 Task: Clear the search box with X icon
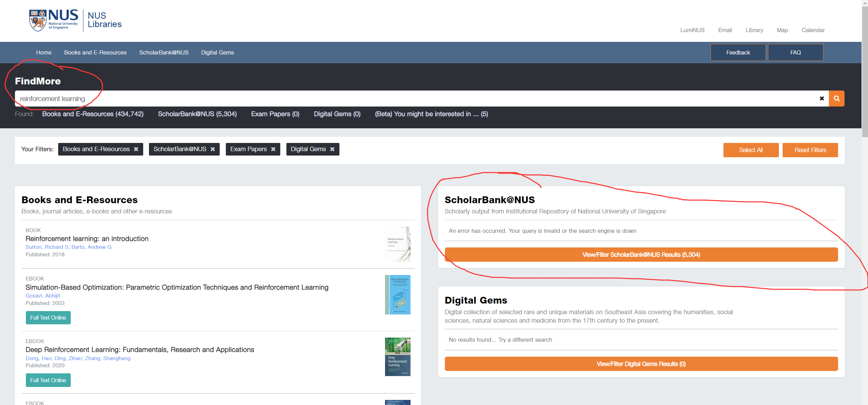[822, 99]
